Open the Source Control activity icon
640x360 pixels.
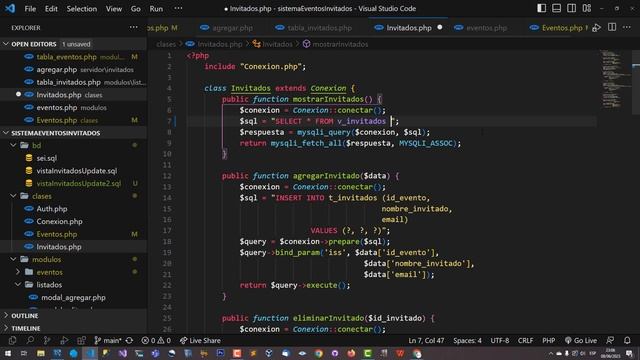pos(47,340)
